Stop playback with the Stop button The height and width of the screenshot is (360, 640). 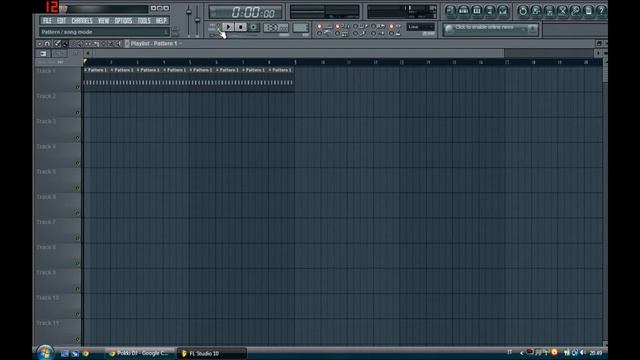point(241,27)
